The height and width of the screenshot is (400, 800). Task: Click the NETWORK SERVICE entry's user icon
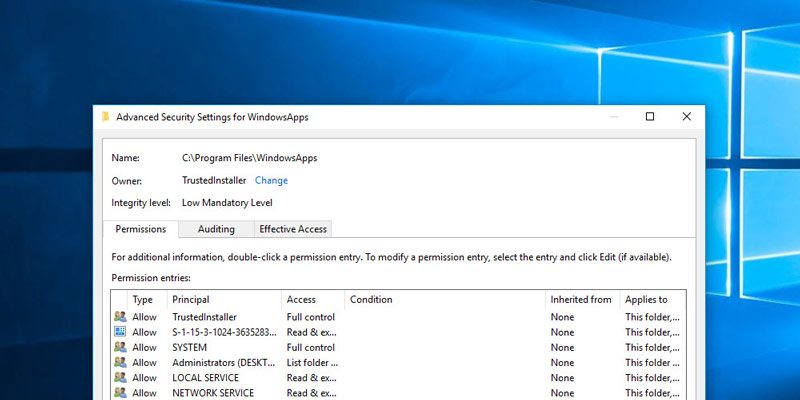coord(120,393)
